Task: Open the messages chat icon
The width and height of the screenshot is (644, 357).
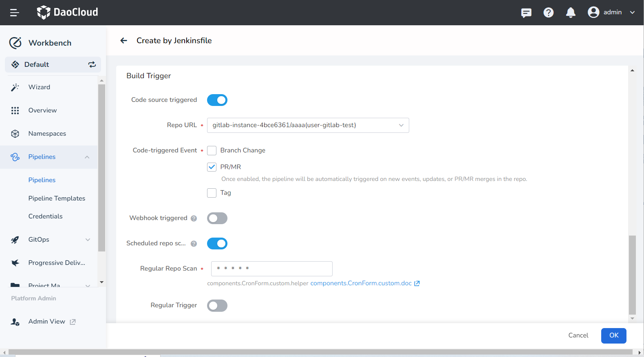Action: (x=526, y=13)
